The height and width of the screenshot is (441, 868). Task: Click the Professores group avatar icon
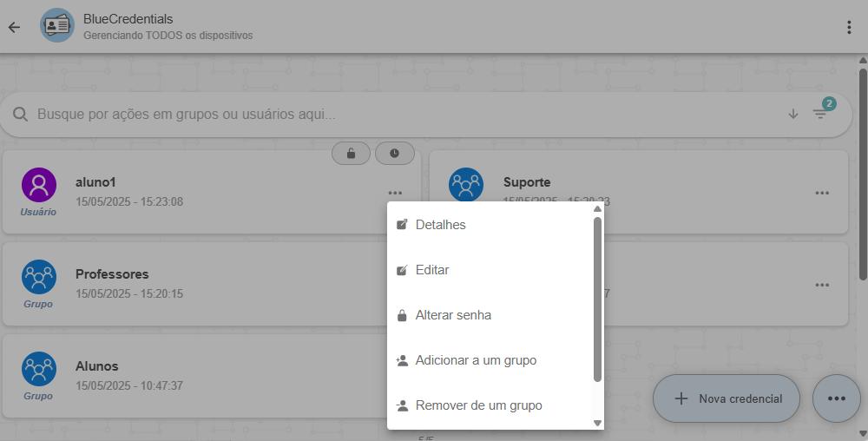pyautogui.click(x=39, y=277)
